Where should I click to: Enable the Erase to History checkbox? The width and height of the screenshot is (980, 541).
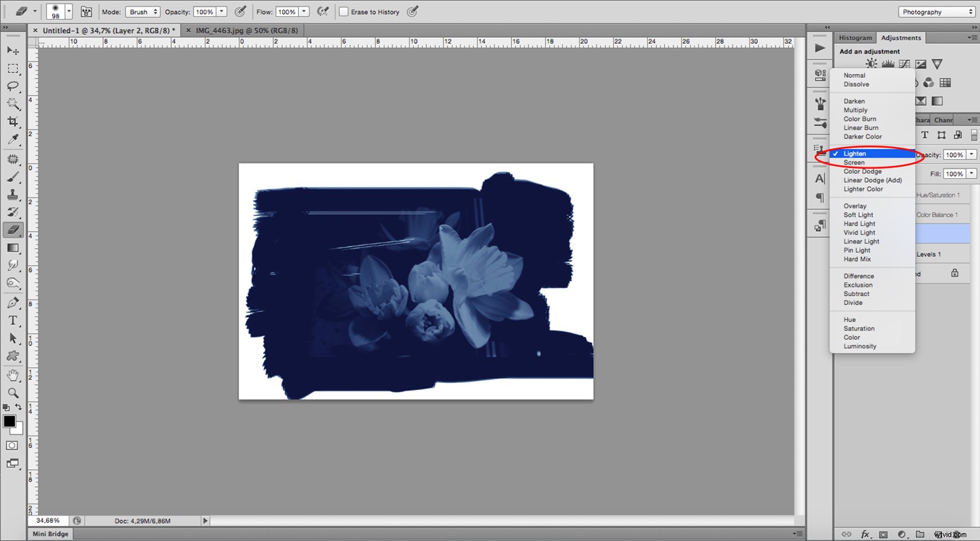[x=344, y=11]
